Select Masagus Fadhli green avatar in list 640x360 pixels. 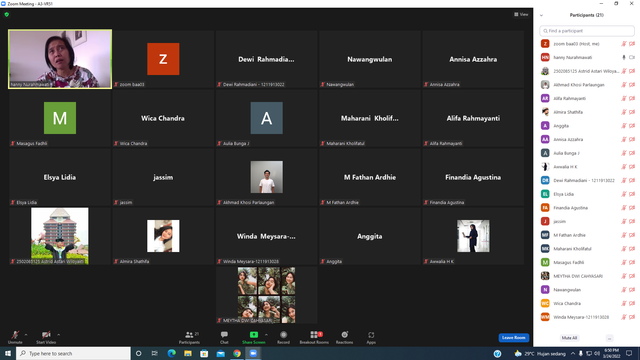(545, 262)
